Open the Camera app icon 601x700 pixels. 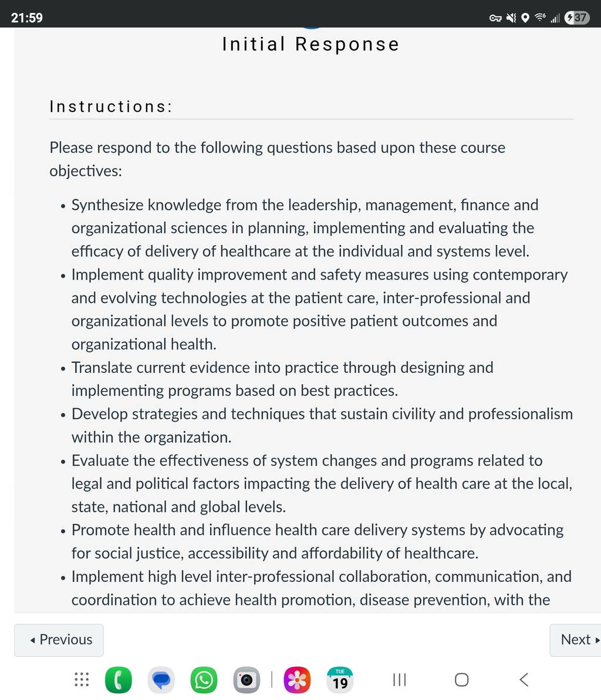pyautogui.click(x=247, y=680)
